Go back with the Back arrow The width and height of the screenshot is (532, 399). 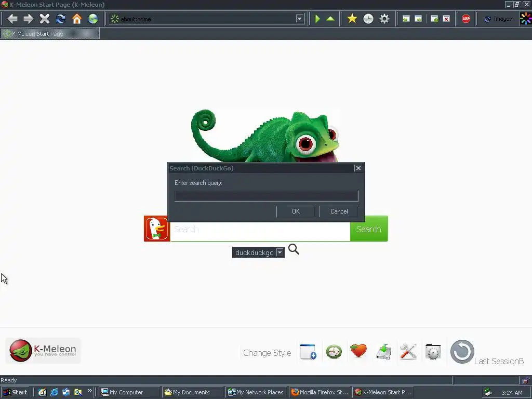coord(12,19)
